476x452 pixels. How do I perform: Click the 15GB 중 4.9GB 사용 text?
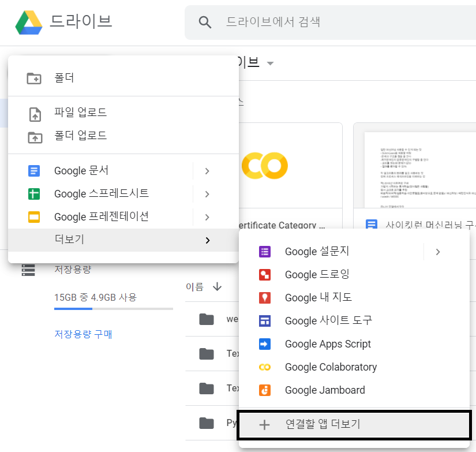pos(95,297)
